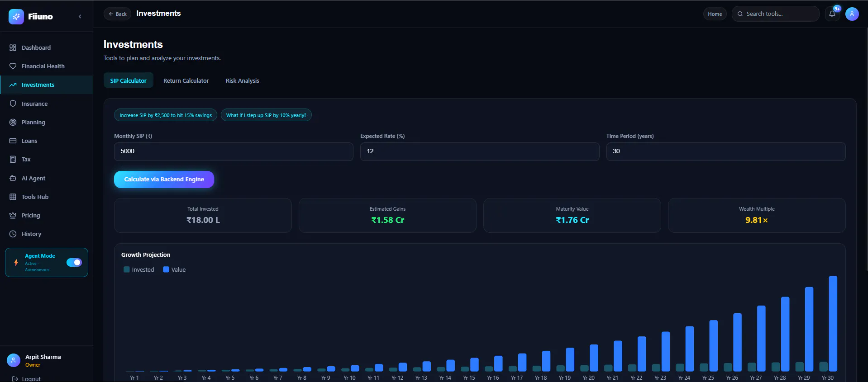Click the Pricing crown icon

(x=13, y=215)
